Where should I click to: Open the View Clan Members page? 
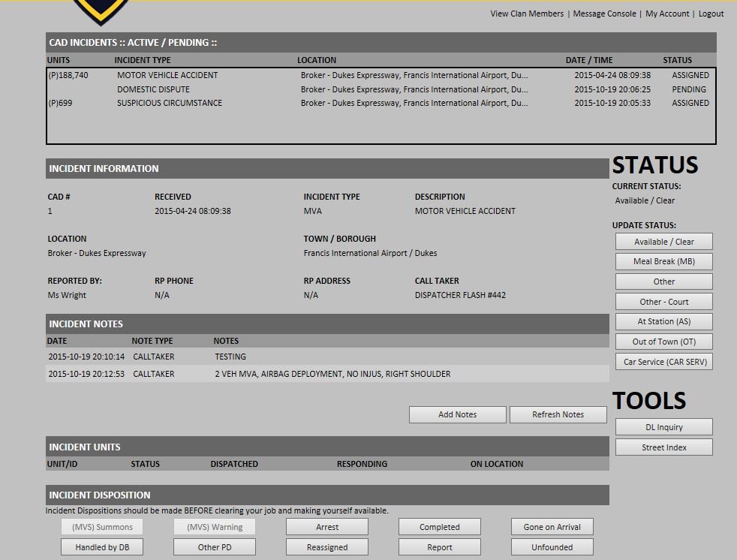click(526, 14)
